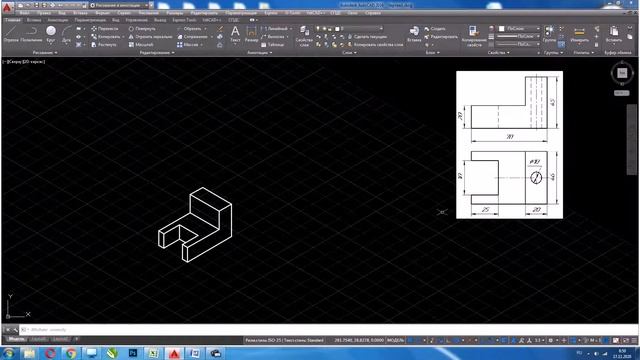Click the viewport controls label [-][Сверху]
Screen dimensions: 640x360
coord(24,62)
